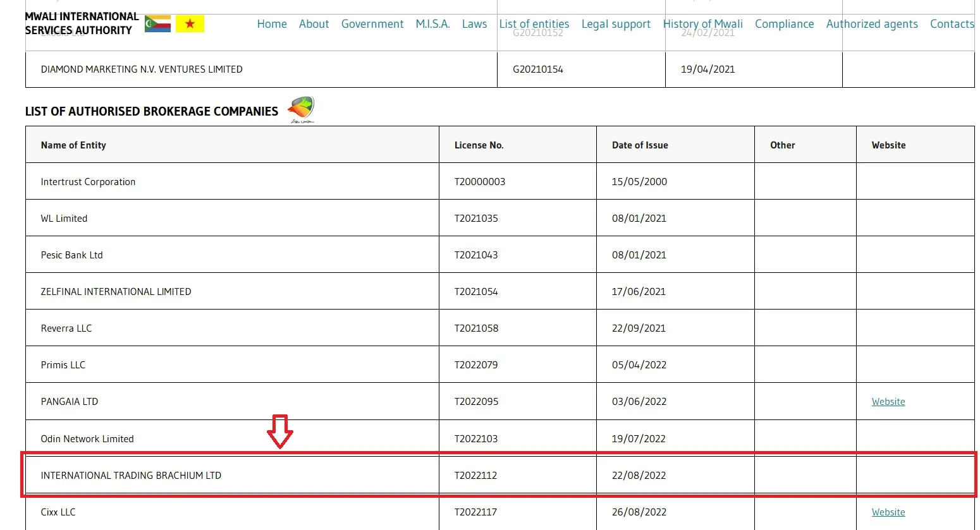Select the 'Cixx LLC' entity name
The image size is (980, 530).
click(x=58, y=512)
